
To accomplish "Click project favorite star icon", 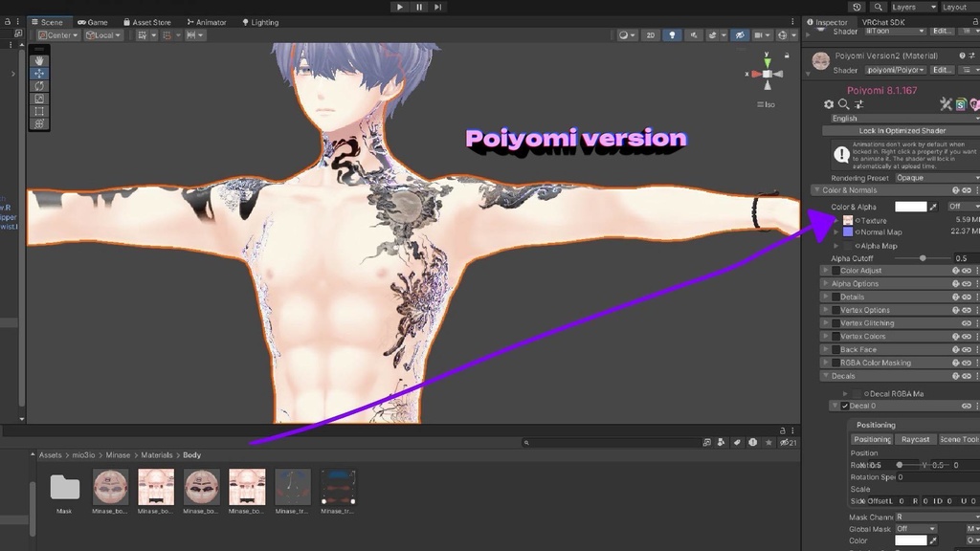I will 768,442.
